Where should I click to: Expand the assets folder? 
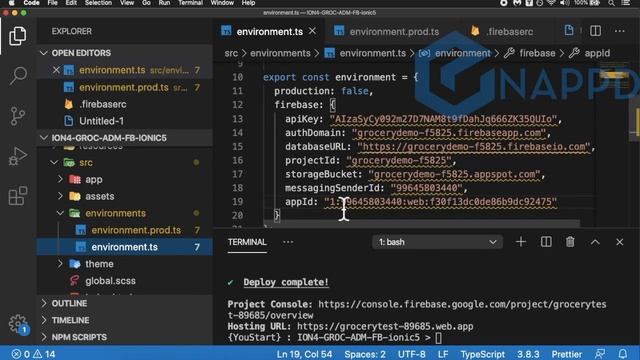(60, 196)
